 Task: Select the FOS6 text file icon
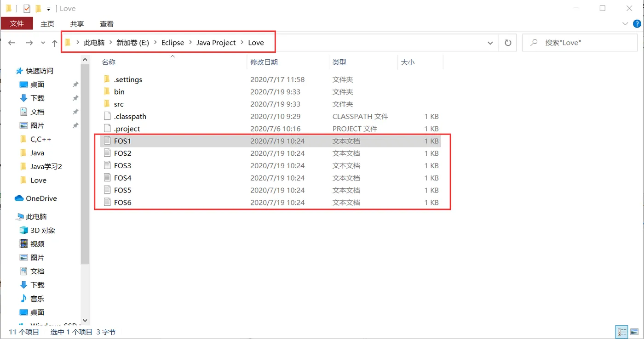[x=107, y=202]
